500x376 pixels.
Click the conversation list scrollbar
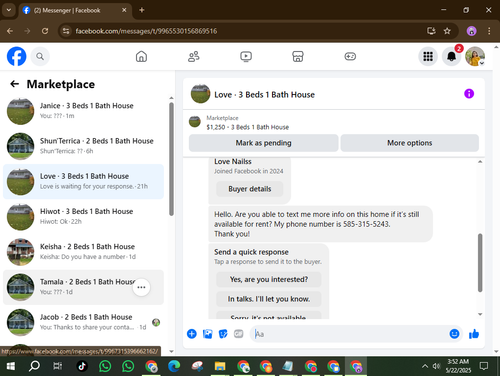[171, 159]
